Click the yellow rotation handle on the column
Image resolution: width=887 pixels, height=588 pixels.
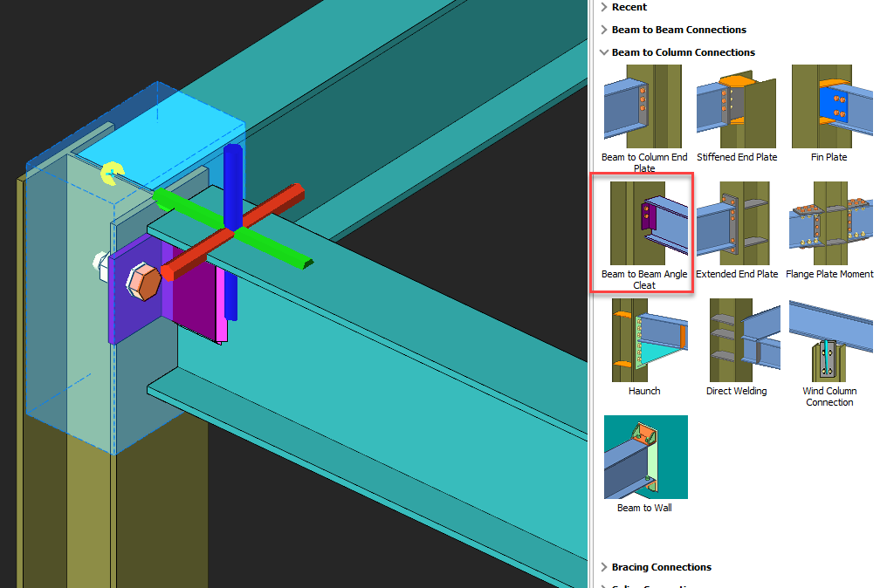point(111,174)
